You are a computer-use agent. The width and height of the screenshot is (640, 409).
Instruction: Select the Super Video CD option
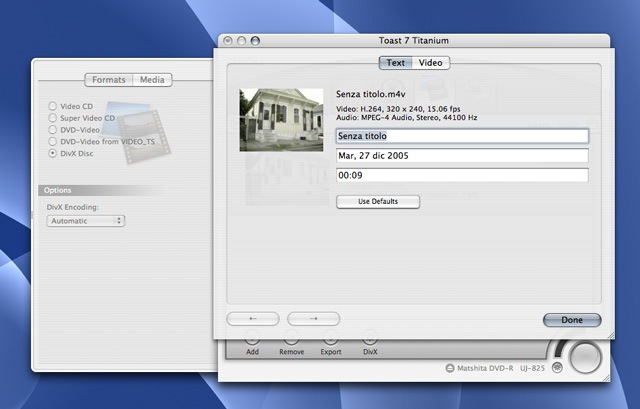click(52, 118)
